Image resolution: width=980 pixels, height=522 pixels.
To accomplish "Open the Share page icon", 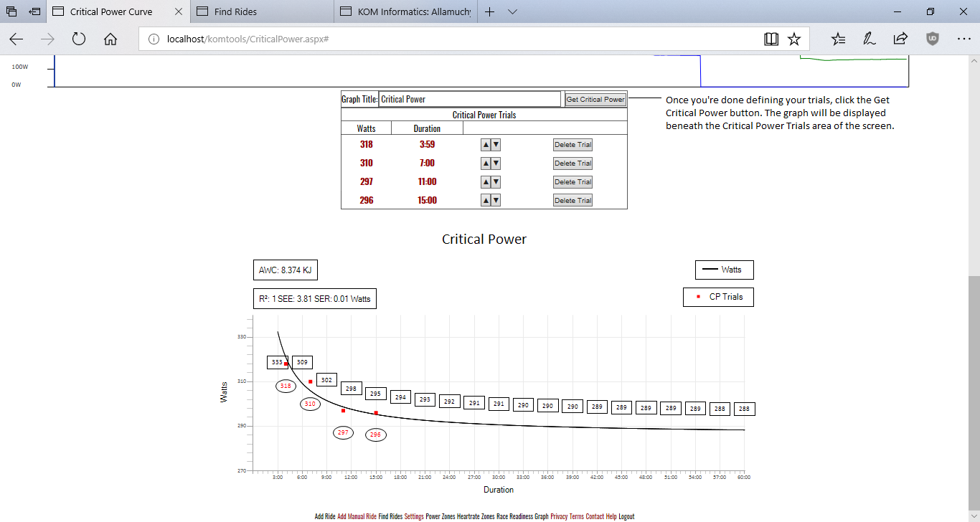I will [x=900, y=39].
